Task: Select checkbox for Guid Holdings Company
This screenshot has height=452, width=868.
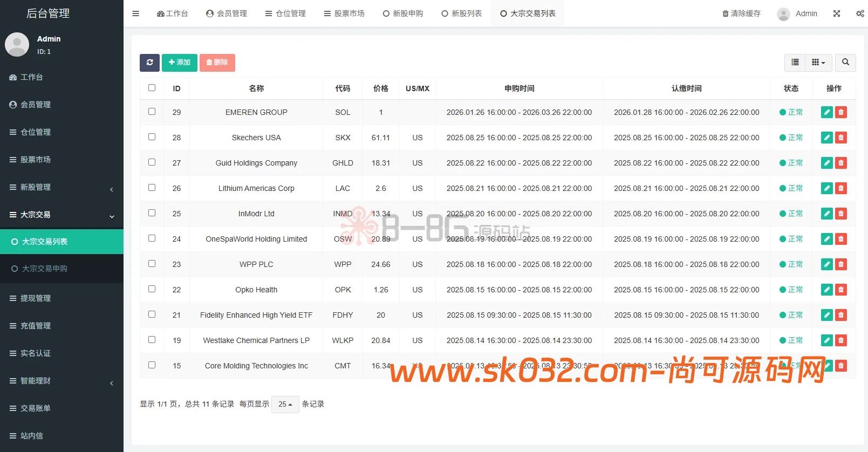Action: pos(152,162)
